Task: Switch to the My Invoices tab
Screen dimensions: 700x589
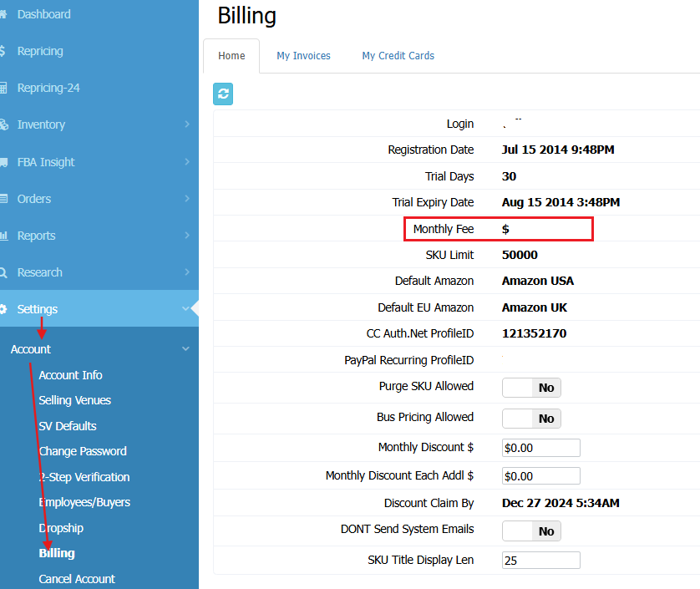Action: tap(303, 56)
